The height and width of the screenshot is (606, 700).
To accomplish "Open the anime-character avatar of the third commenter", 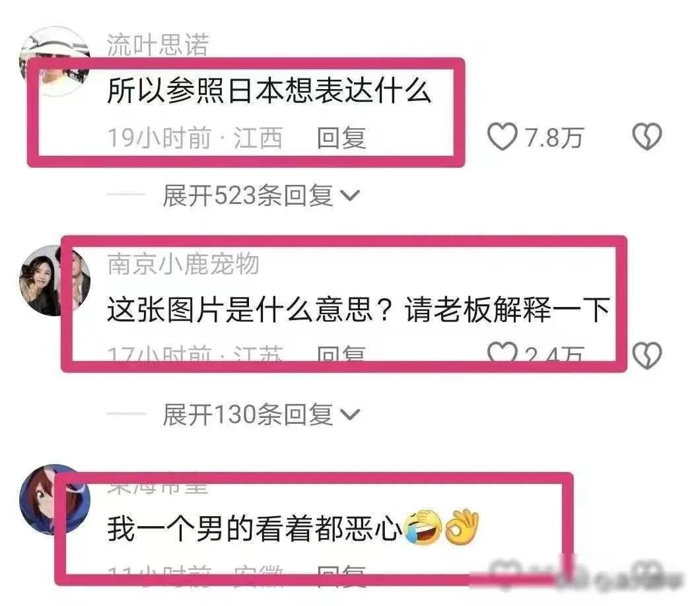I will [x=54, y=499].
